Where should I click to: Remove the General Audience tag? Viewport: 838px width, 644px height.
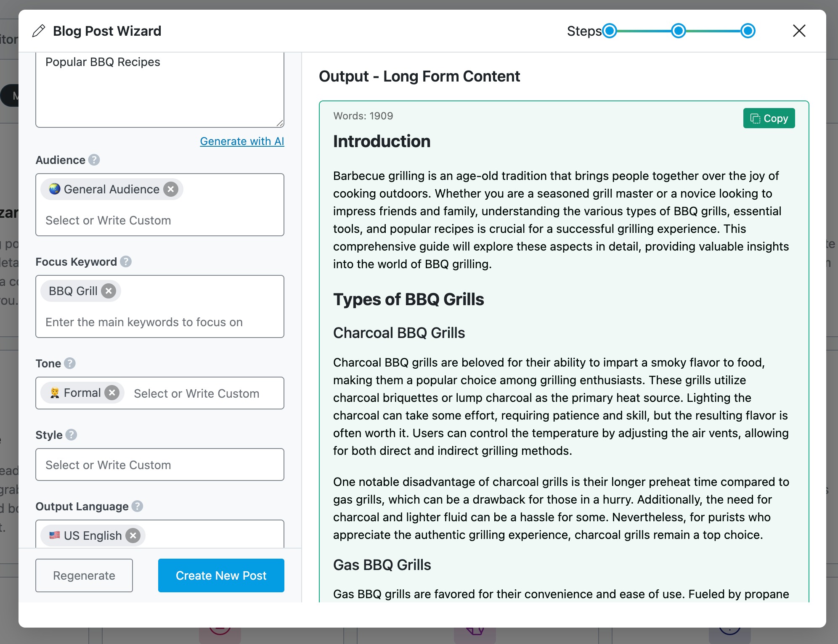[x=170, y=189]
